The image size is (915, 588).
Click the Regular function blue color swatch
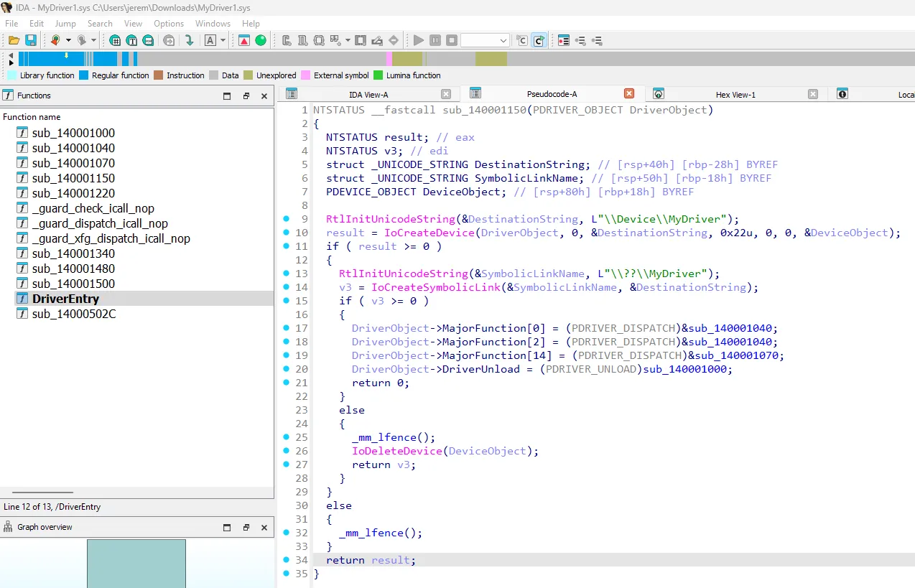(x=83, y=75)
